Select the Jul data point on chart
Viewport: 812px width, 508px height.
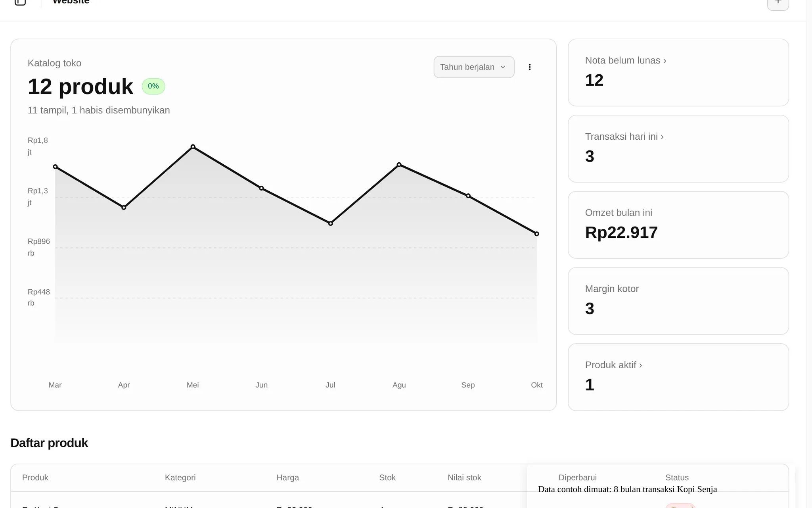(331, 223)
